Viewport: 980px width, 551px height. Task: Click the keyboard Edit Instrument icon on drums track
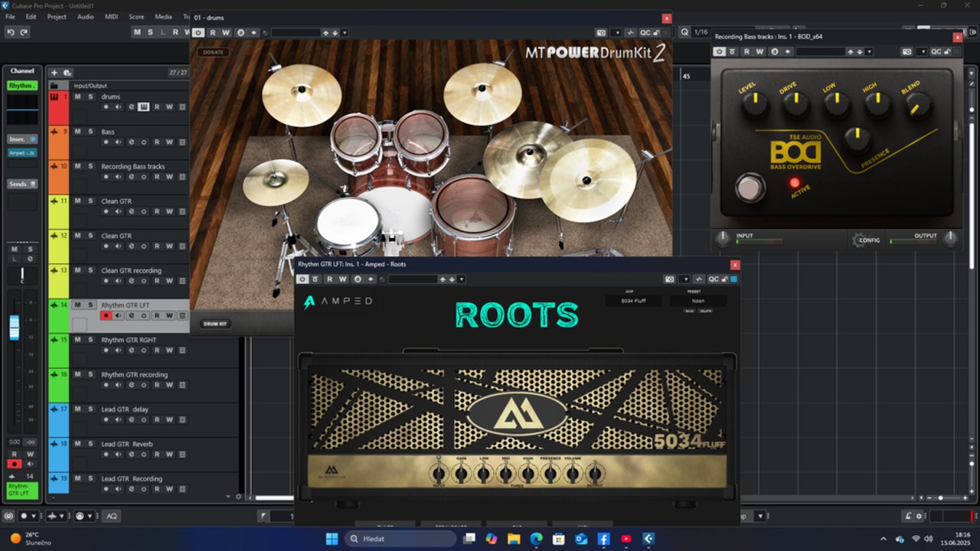pyautogui.click(x=143, y=107)
